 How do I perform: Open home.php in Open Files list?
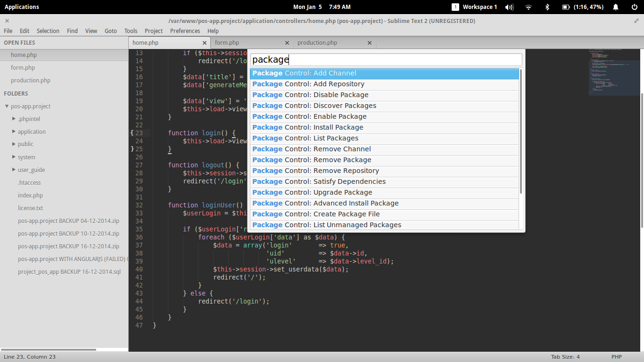64,55
